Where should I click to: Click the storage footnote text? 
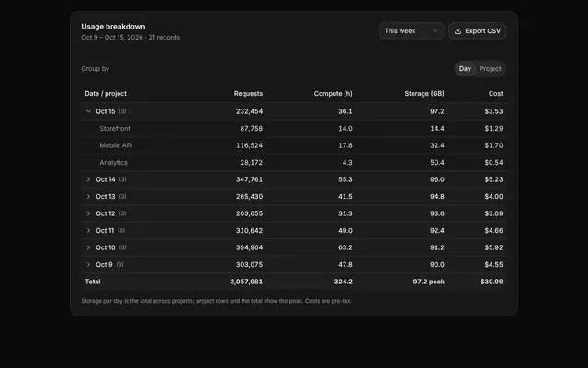point(217,301)
